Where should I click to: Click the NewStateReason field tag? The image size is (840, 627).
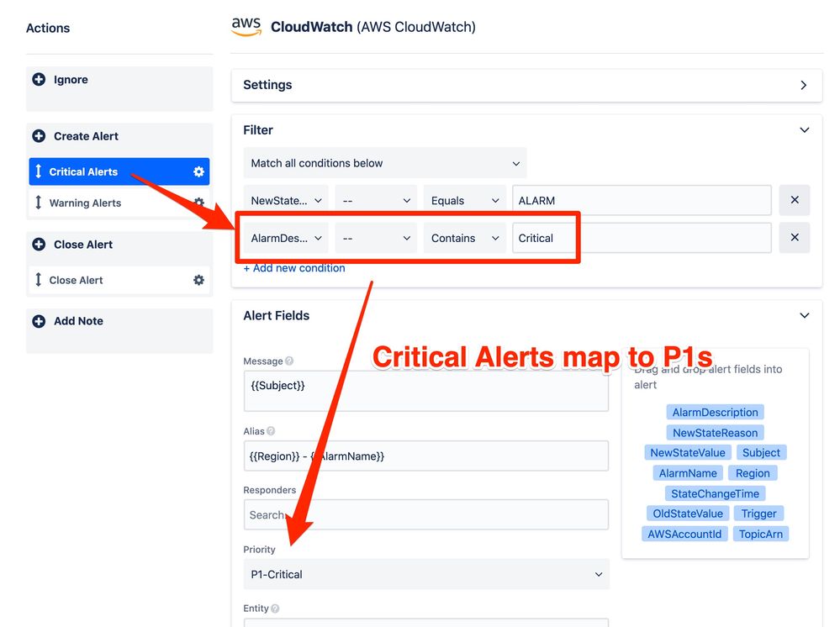pyautogui.click(x=716, y=433)
